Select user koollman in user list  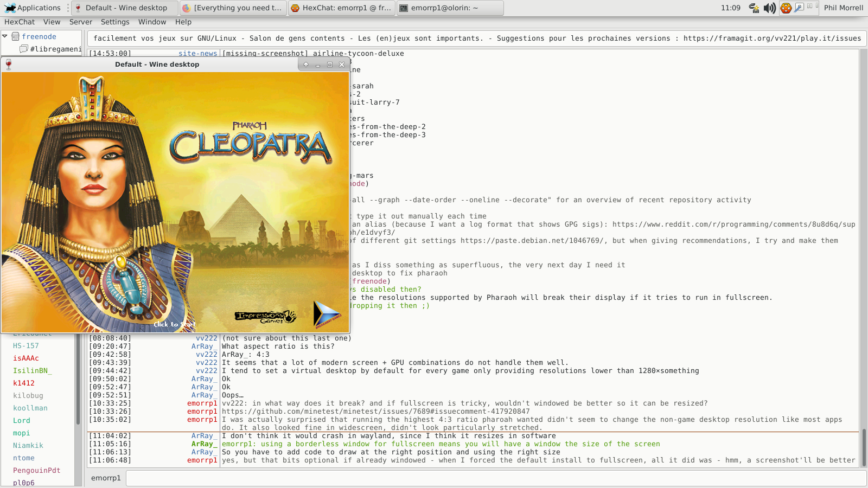(30, 408)
